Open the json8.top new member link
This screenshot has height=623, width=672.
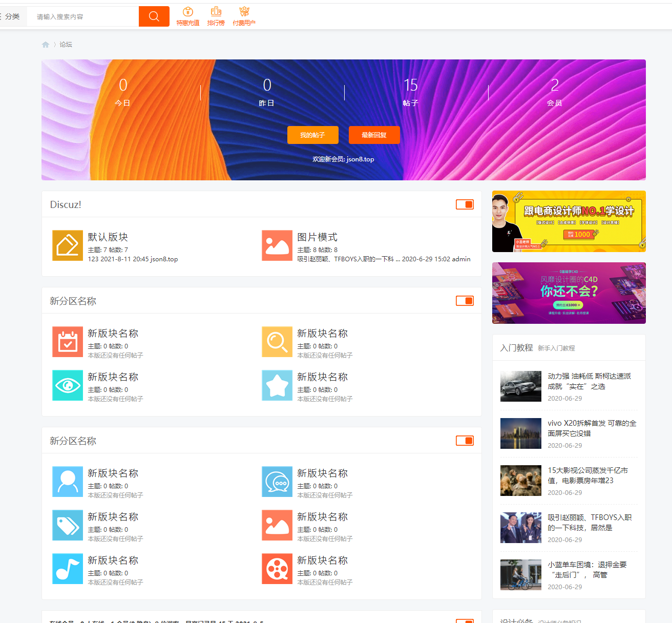coord(360,159)
